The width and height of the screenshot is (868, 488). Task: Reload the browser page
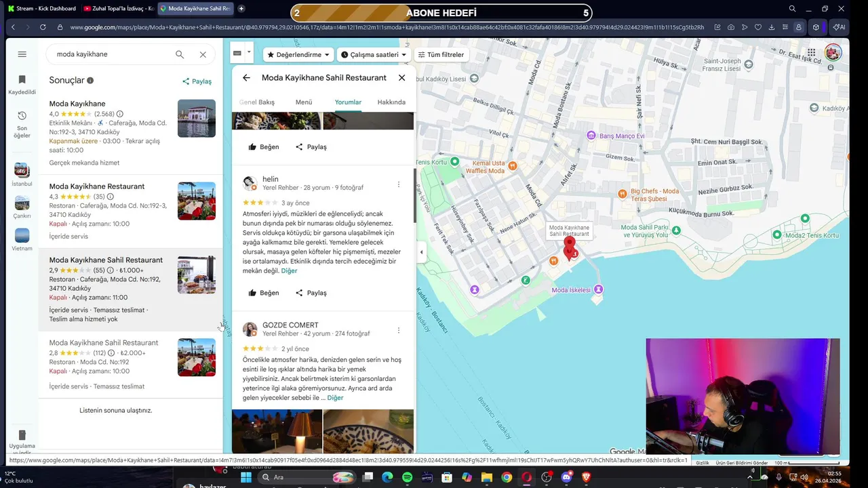(43, 27)
